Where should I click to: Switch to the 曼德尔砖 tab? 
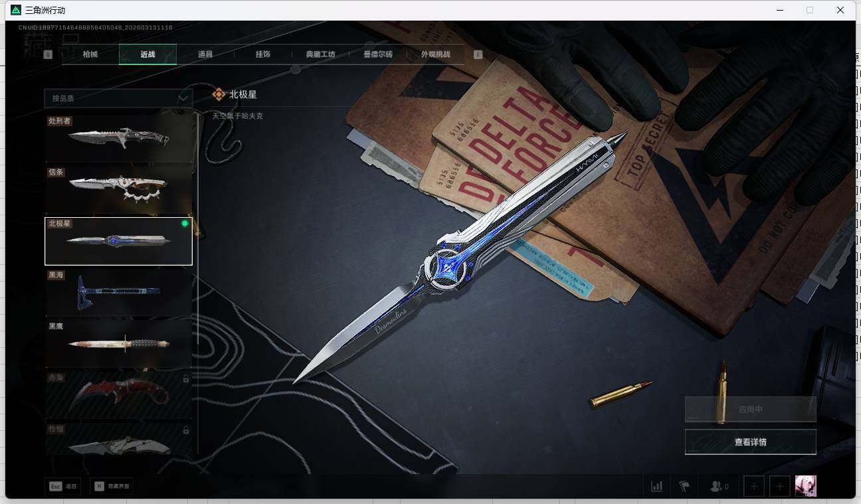(378, 54)
